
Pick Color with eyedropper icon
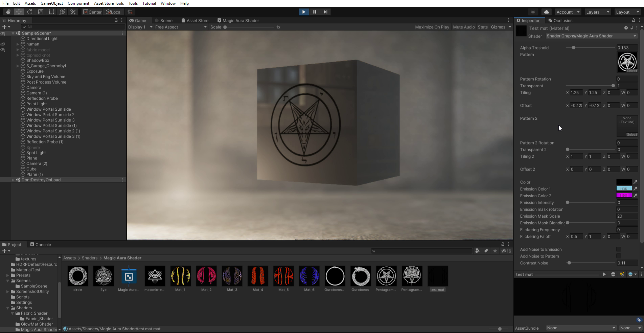(635, 182)
